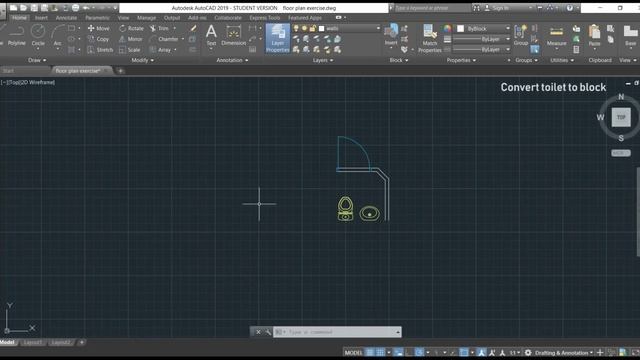Viewport: 640px width, 360px height.
Task: Toggle layer on/off lightbulb icon
Action: [x=296, y=28]
